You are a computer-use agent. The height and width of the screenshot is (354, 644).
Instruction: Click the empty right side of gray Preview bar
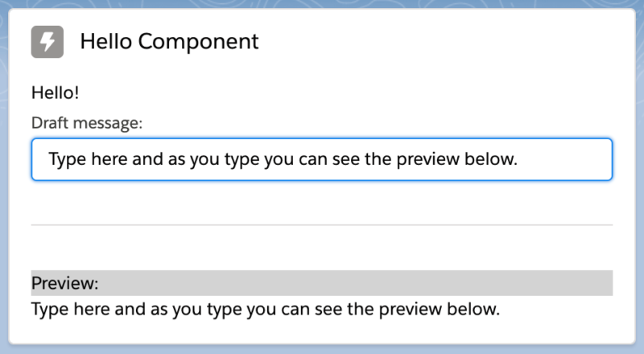483,283
